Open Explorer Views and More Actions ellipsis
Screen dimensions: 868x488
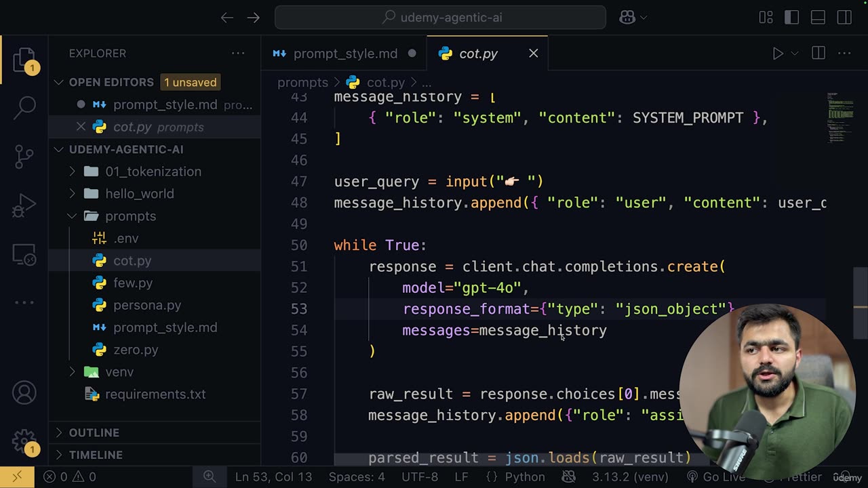(x=238, y=54)
